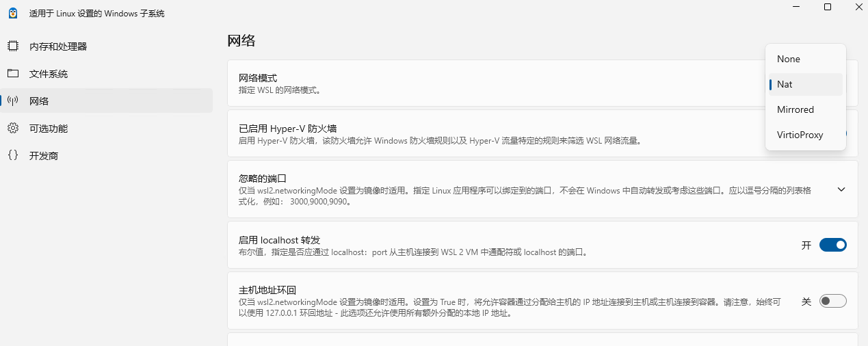868x346 pixels.
Task: Click the 启用 localhost 转发 title
Action: coord(279,240)
